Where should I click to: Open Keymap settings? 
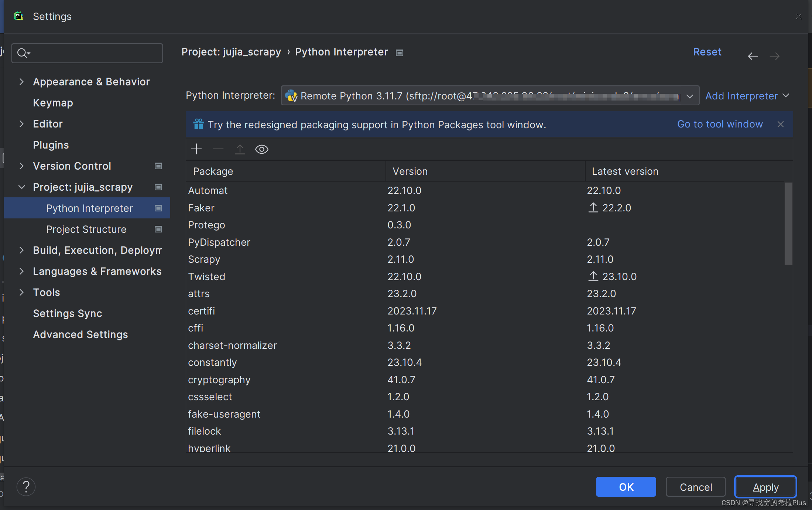click(53, 103)
